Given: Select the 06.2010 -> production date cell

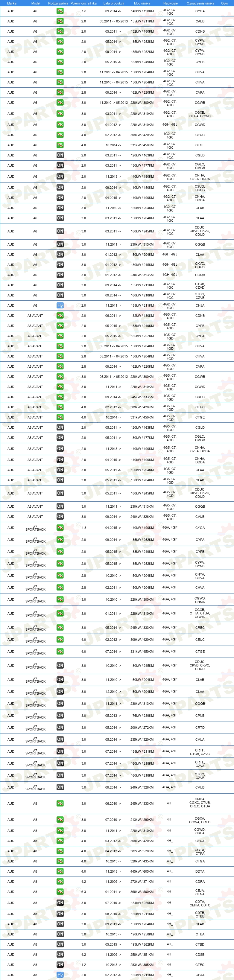Looking at the screenshot, I should click(113, 804).
